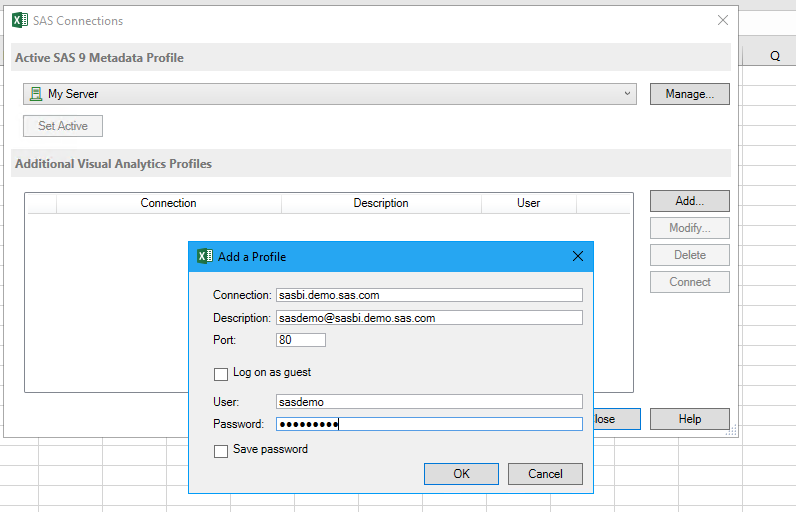The height and width of the screenshot is (512, 796).
Task: Open Manage profiles dialog
Action: [690, 94]
